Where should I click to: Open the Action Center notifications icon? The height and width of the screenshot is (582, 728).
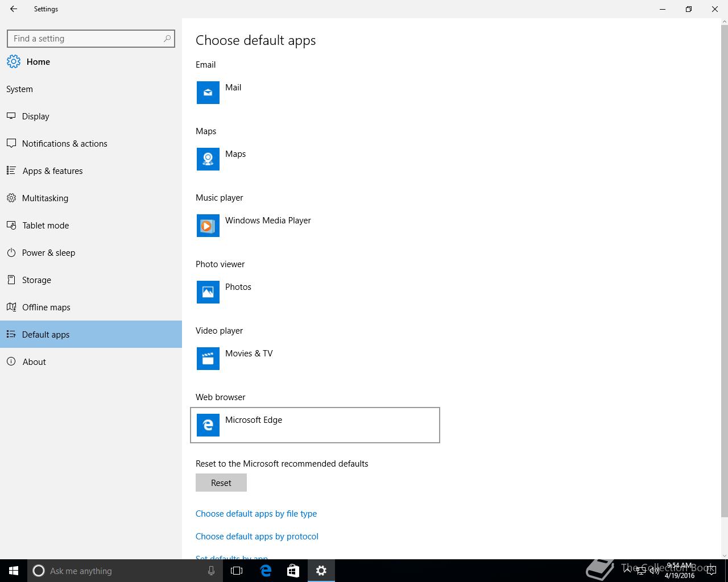pyautogui.click(x=711, y=571)
